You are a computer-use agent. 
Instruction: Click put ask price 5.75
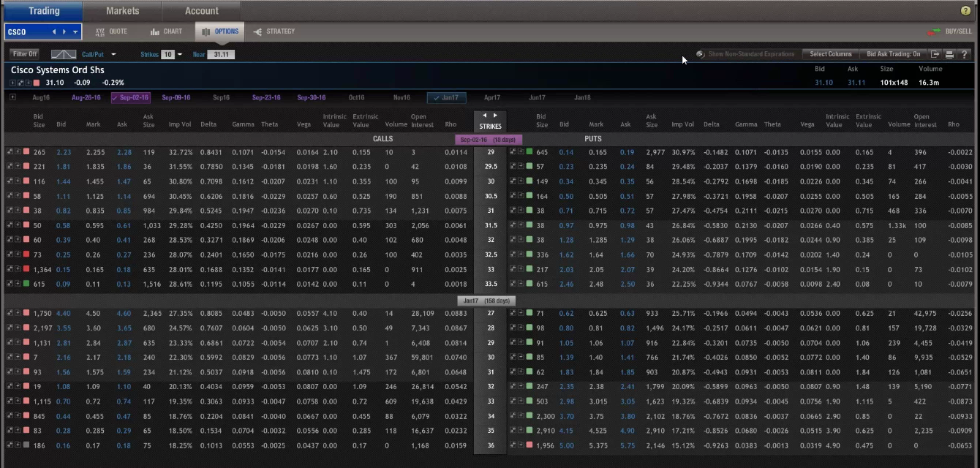pyautogui.click(x=627, y=445)
